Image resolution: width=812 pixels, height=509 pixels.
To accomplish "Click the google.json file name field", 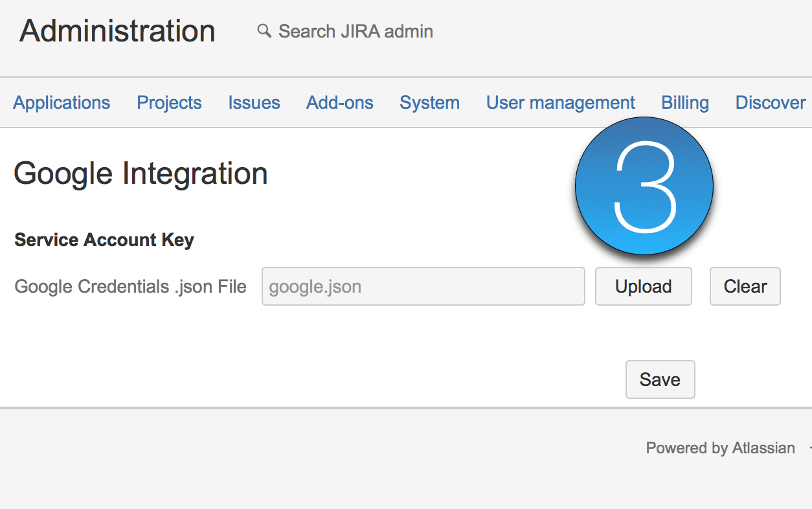I will pos(423,286).
